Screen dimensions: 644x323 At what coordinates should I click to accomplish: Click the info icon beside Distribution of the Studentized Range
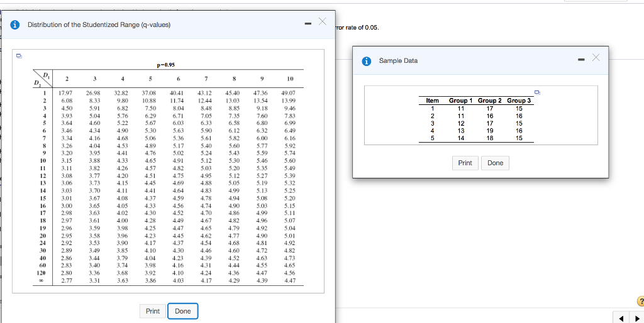click(x=16, y=25)
